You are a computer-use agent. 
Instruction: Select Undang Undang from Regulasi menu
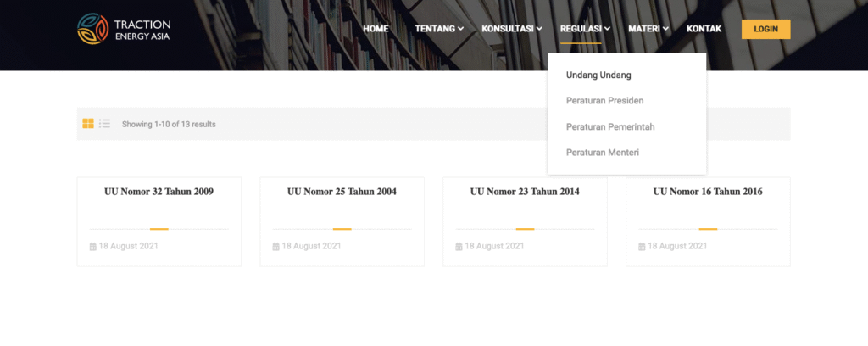[598, 75]
